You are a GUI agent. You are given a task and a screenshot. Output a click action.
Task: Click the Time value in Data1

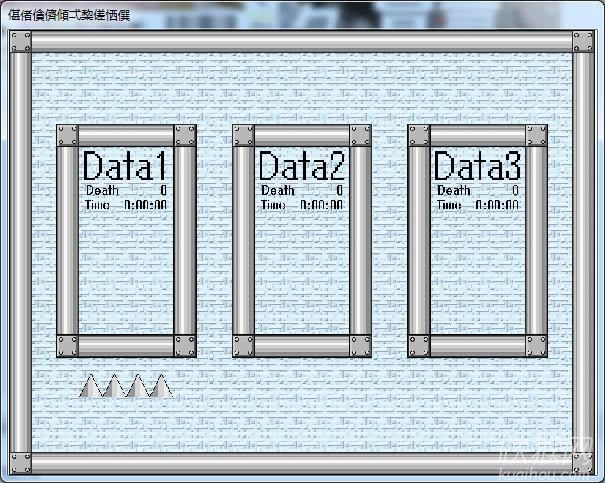(146, 205)
